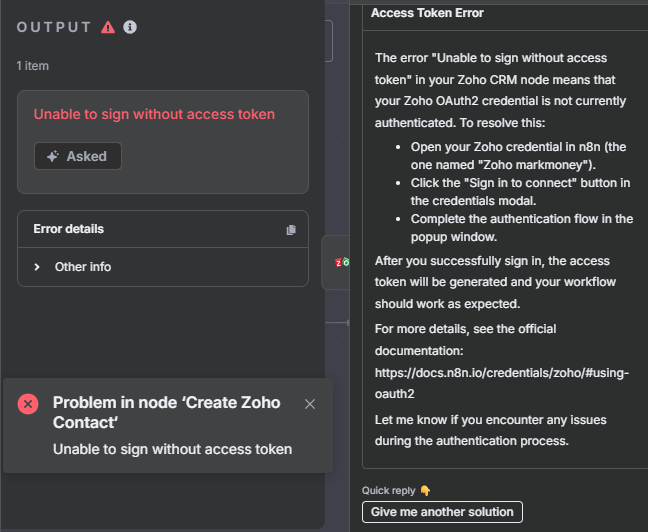Image resolution: width=648 pixels, height=532 pixels.
Task: Select the Access Token Error heading
Action: click(427, 13)
